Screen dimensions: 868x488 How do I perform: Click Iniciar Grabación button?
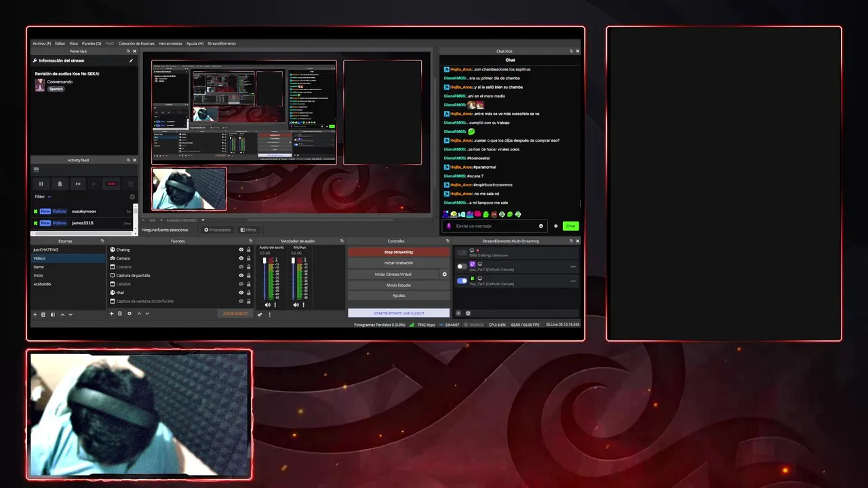(399, 263)
